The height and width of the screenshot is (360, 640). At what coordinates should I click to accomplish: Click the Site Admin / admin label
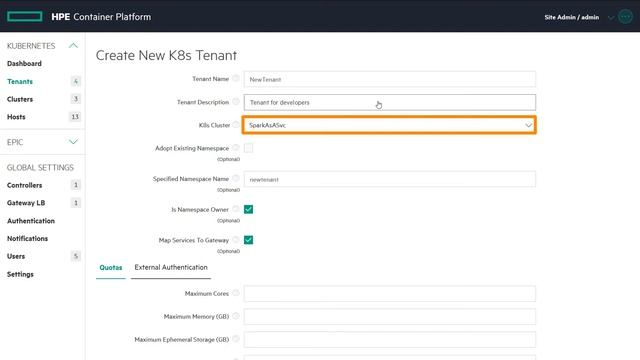[571, 17]
